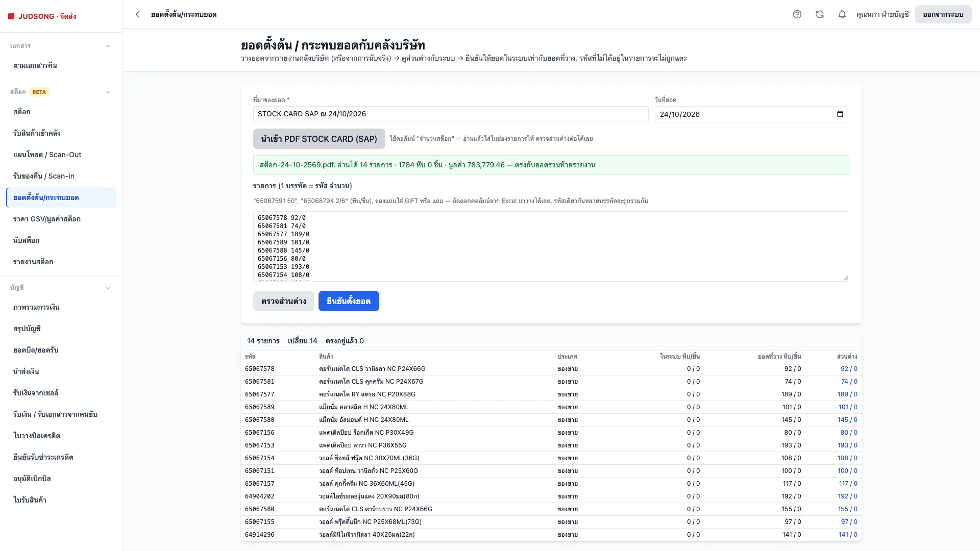This screenshot has width=980, height=551.
Task: Go to รับเงินจากเซลล์ page
Action: 61,393
